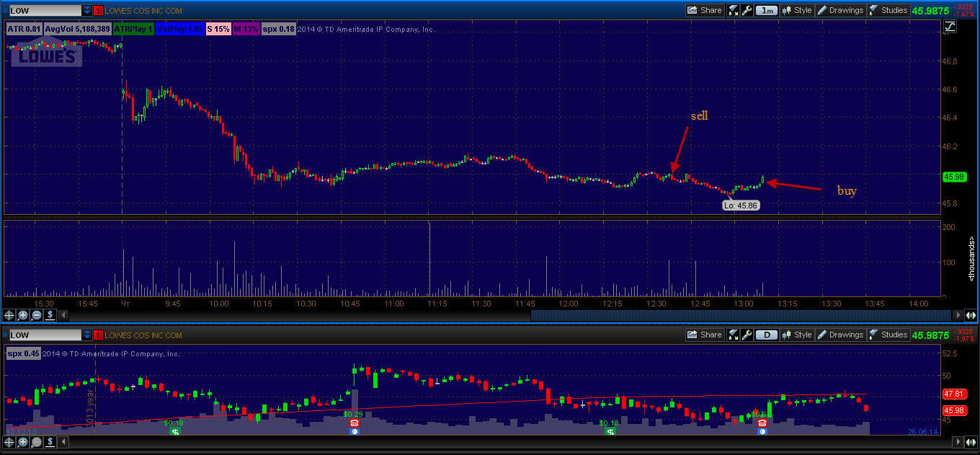The height and width of the screenshot is (455, 980).
Task: Click the expand time axis icon of the lower chart
Action: [x=971, y=442]
